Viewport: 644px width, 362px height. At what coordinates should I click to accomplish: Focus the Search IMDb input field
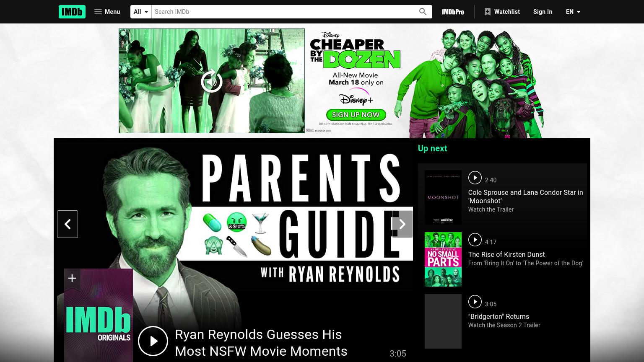pyautogui.click(x=283, y=12)
